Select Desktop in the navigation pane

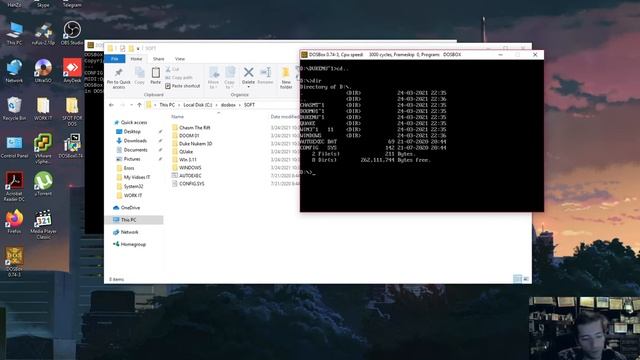tap(132, 131)
